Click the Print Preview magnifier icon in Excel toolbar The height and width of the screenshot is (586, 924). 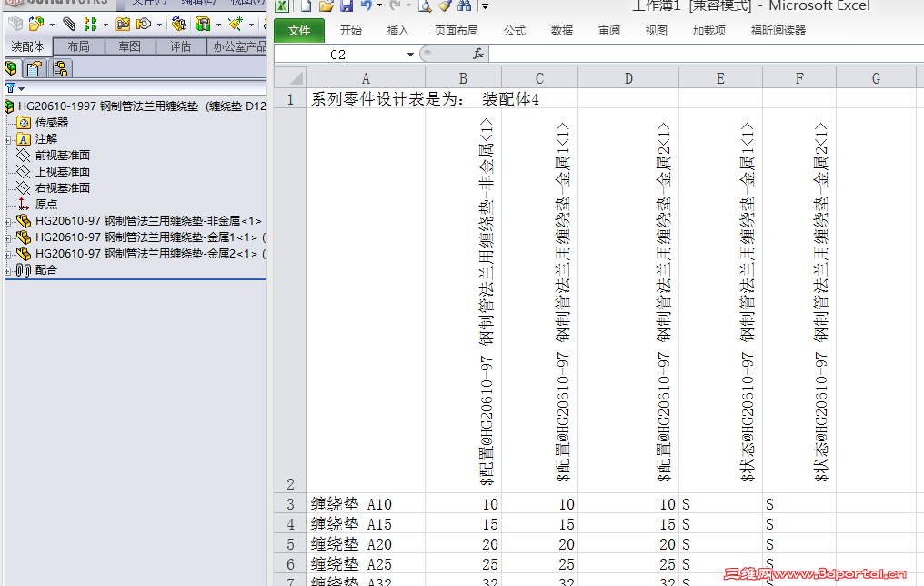pos(424,7)
